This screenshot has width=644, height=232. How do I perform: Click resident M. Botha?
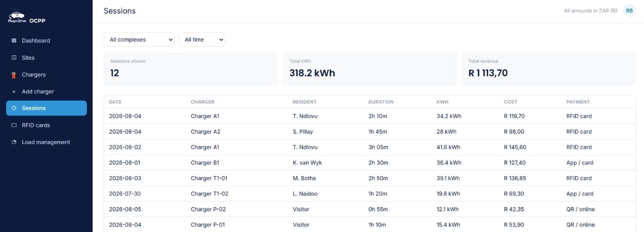[304, 178]
